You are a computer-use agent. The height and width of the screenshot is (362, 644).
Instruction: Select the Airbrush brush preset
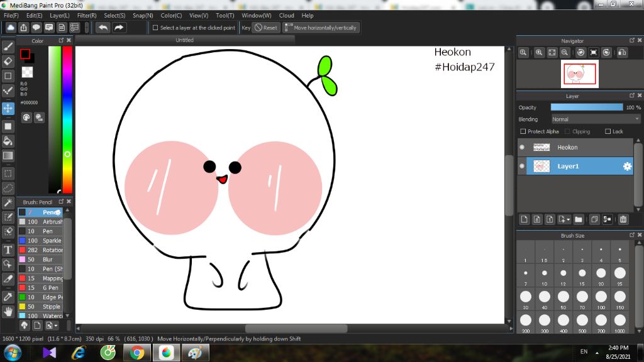tap(40, 222)
